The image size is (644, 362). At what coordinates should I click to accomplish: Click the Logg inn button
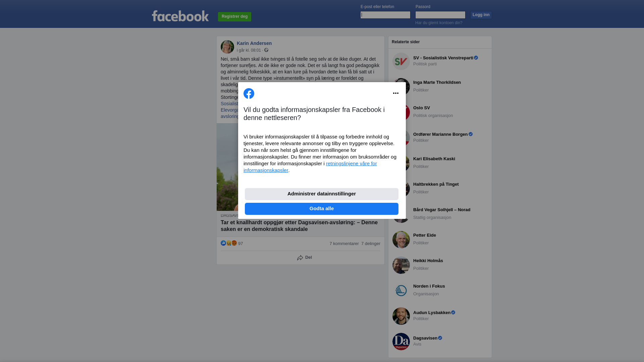click(481, 15)
